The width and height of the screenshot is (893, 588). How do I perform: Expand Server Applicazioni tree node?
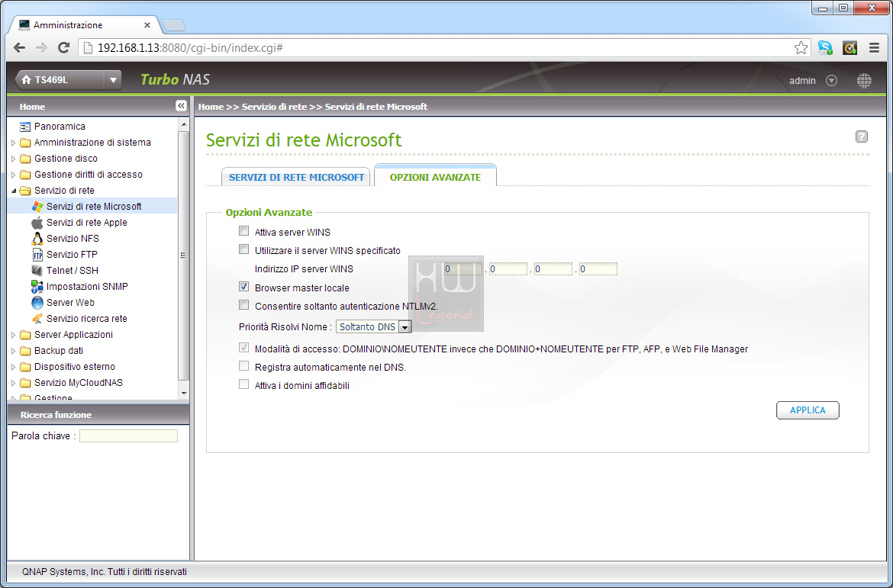tap(14, 335)
